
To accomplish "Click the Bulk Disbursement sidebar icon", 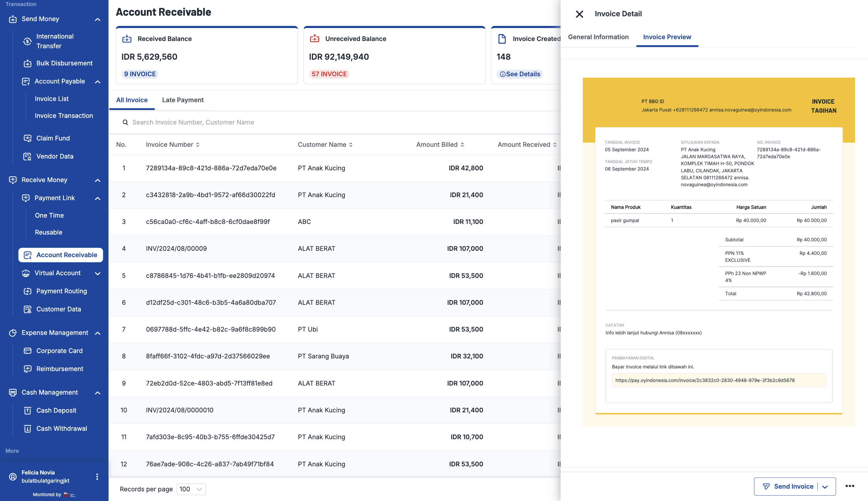I will pyautogui.click(x=27, y=63).
